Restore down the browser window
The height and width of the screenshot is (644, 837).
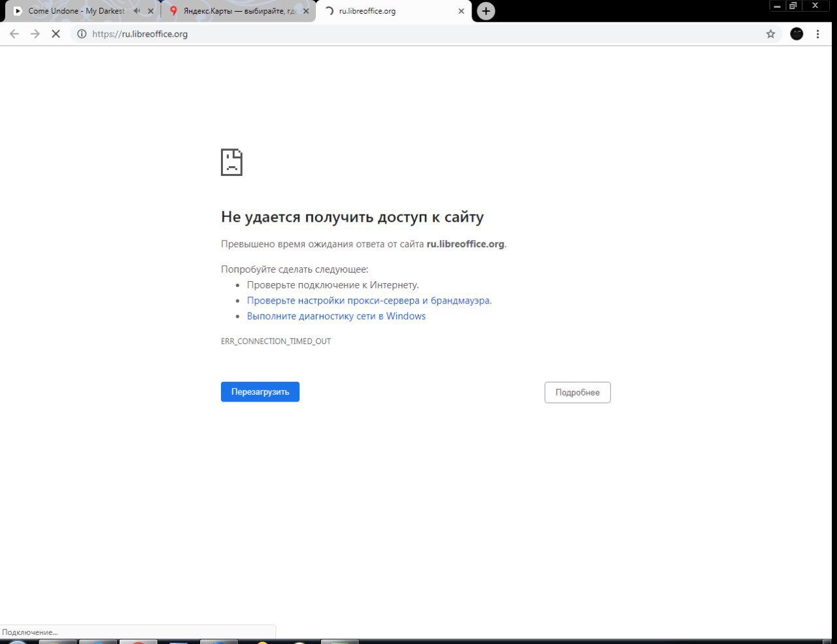pyautogui.click(x=793, y=6)
